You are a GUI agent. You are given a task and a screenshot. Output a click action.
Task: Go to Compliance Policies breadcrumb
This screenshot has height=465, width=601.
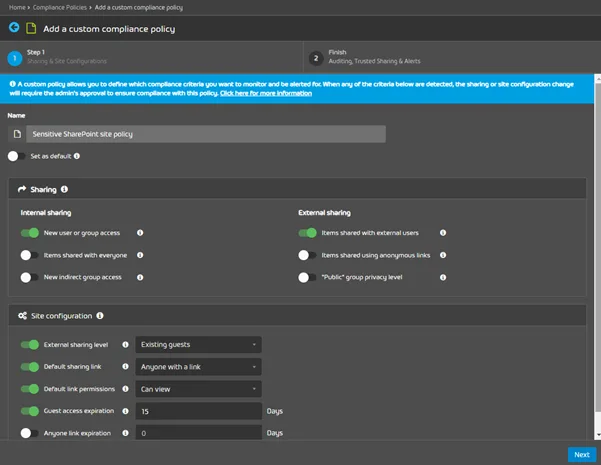click(x=60, y=7)
